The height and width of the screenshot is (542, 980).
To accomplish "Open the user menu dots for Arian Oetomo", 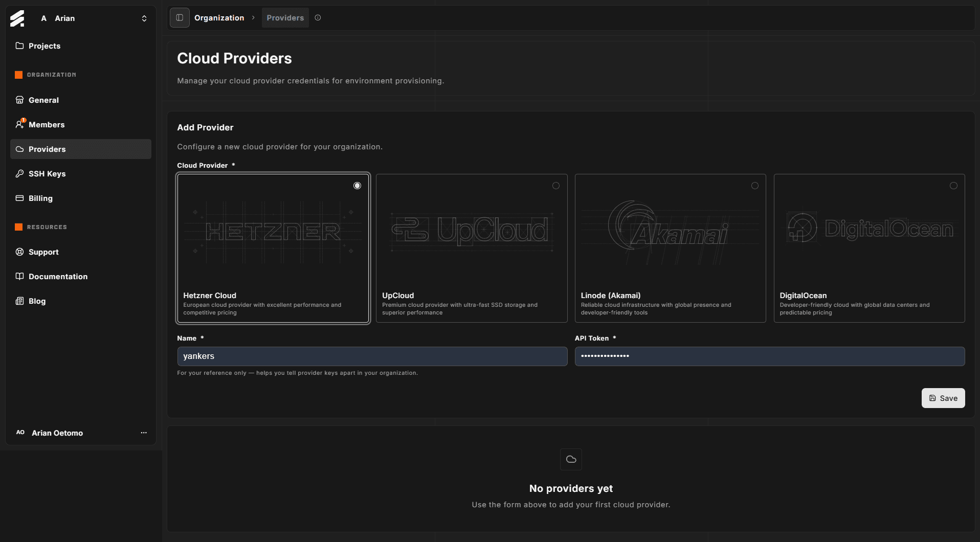I will point(144,433).
